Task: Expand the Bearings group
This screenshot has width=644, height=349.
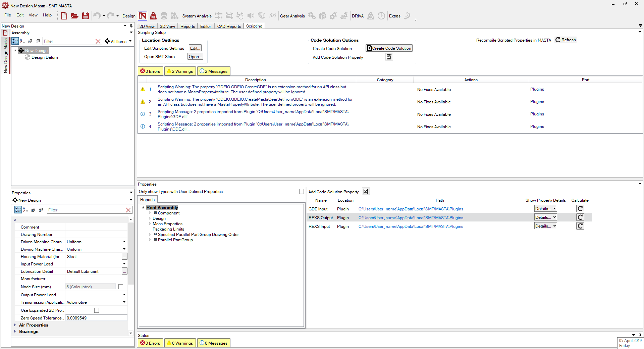Action: [15, 332]
